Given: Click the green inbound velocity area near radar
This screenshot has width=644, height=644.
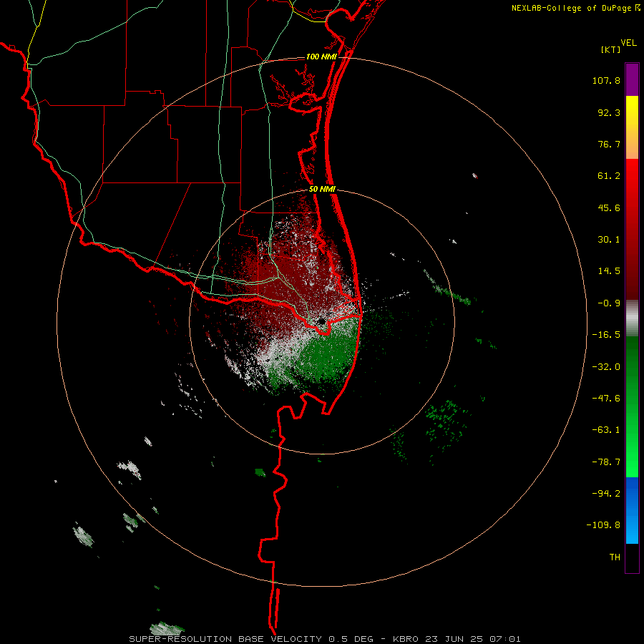Looking at the screenshot, I should (x=328, y=353).
